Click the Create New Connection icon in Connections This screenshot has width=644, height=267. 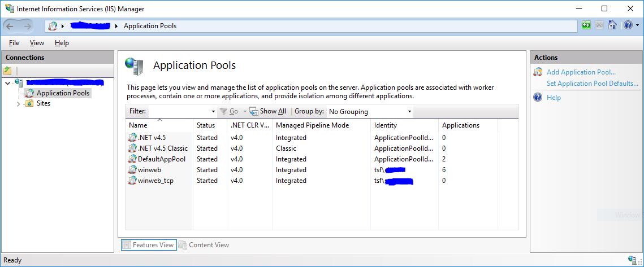(7, 70)
